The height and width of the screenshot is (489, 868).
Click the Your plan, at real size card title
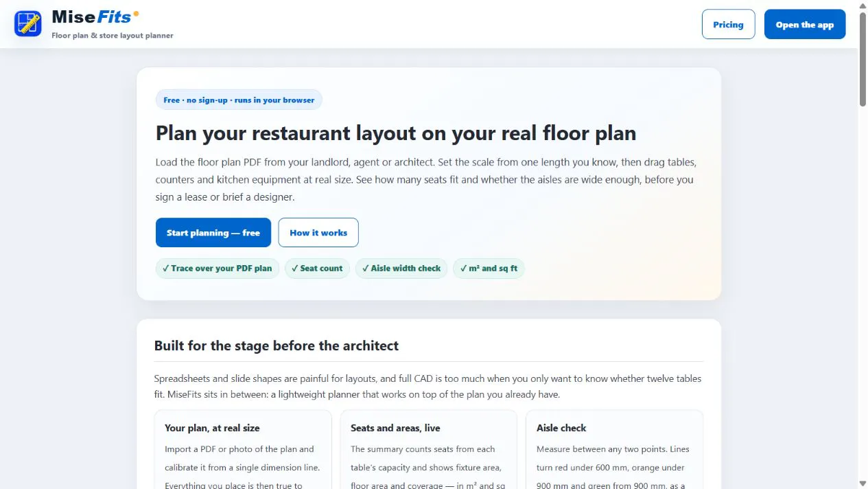[x=212, y=428]
